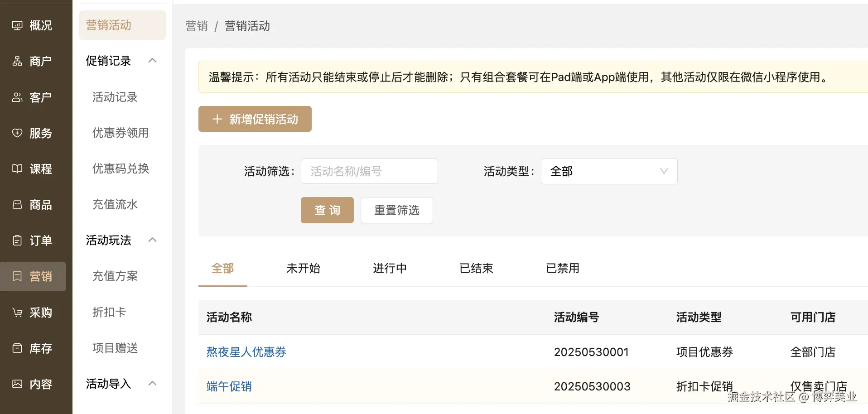Click the 新增促销活动 button
Screen dimensions: 868x414
(x=255, y=119)
